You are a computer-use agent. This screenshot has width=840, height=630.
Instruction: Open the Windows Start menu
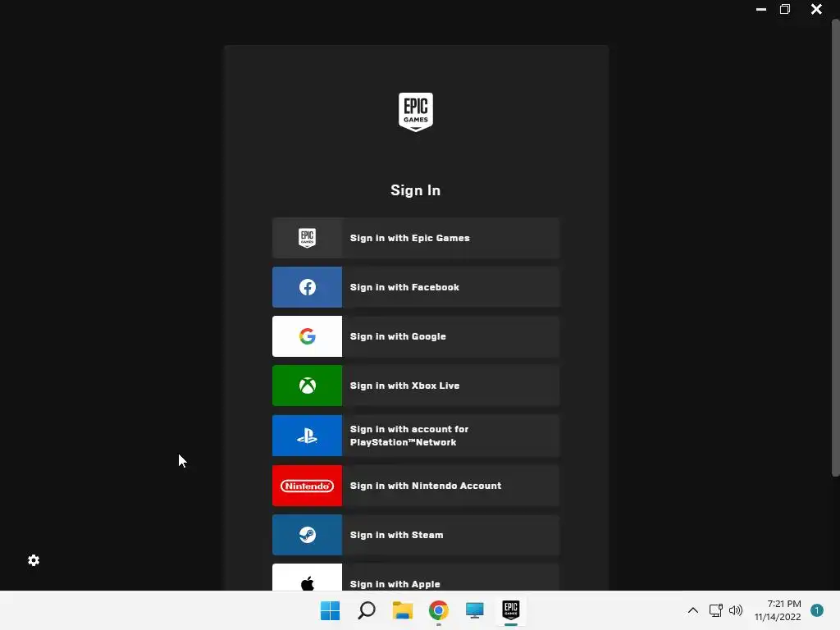coord(330,610)
